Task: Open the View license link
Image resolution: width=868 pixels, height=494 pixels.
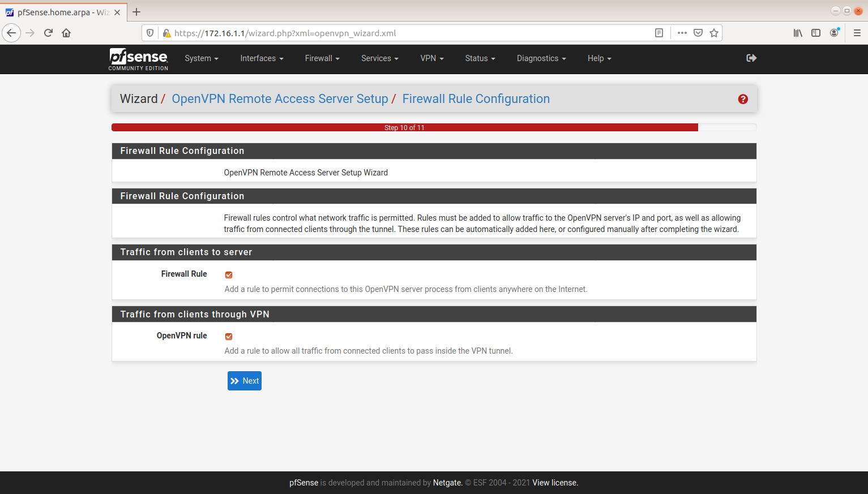Action: [x=554, y=483]
